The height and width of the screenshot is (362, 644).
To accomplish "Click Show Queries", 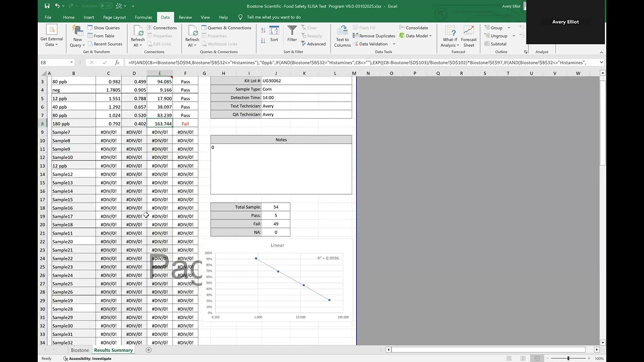I will [103, 28].
